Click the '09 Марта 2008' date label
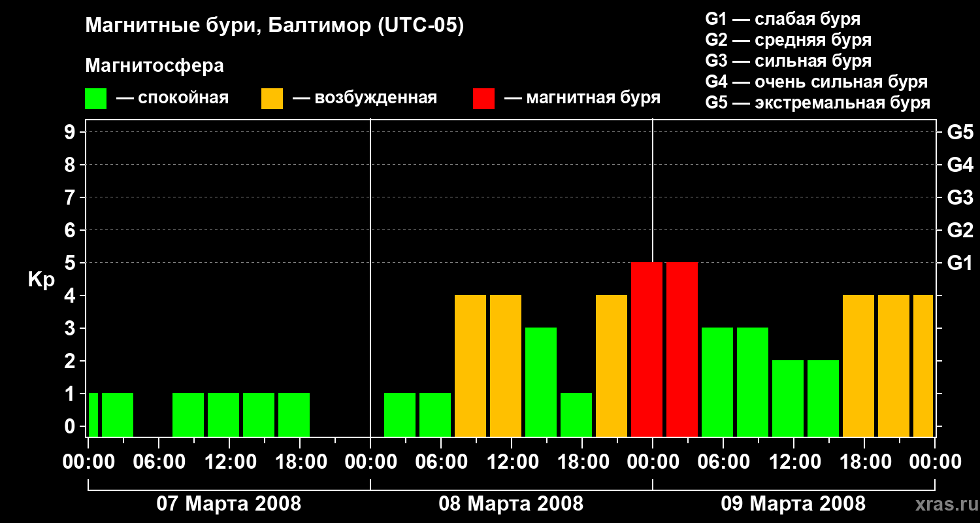Image resolution: width=980 pixels, height=523 pixels. tap(793, 503)
